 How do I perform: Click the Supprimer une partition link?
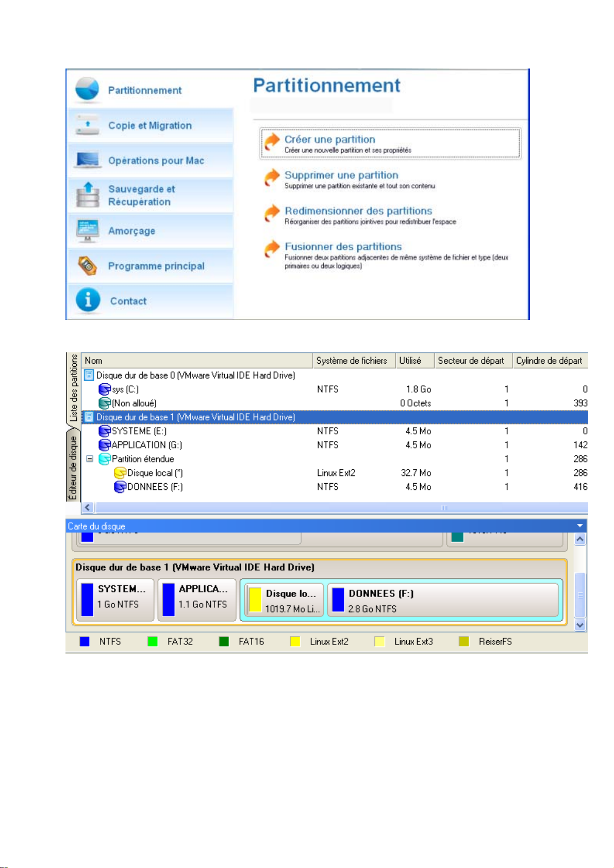tap(341, 175)
